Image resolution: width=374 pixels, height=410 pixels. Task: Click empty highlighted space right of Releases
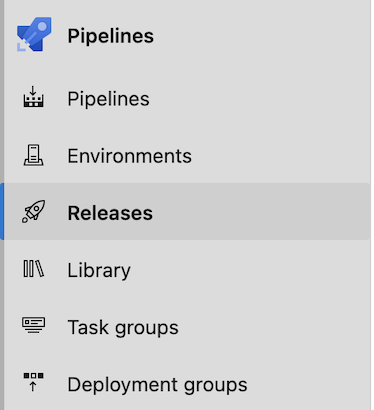pos(260,211)
